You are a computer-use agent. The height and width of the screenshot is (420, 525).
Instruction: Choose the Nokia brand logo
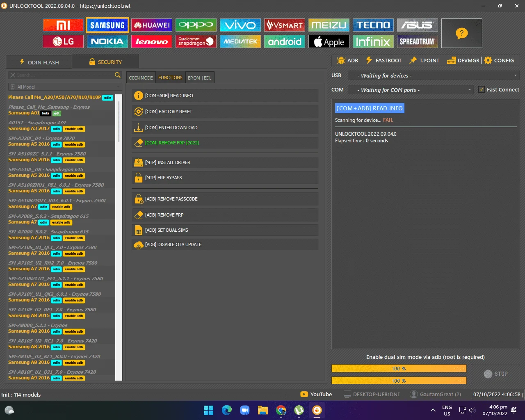107,41
